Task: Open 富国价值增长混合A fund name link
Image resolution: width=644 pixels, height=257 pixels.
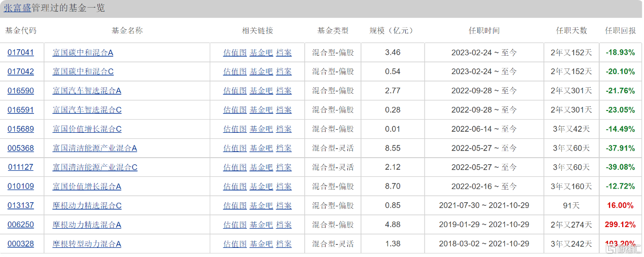Action: coord(87,187)
